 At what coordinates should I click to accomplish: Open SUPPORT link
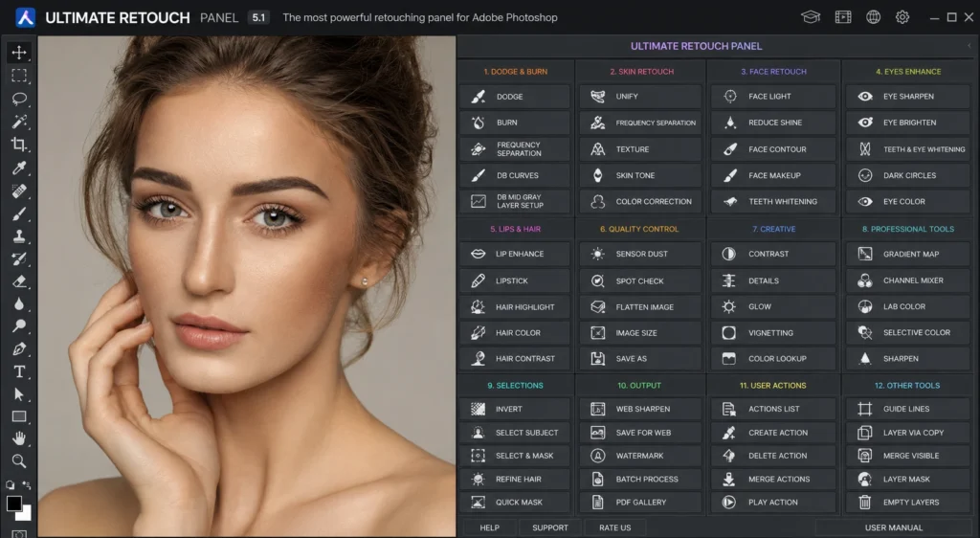pos(550,527)
